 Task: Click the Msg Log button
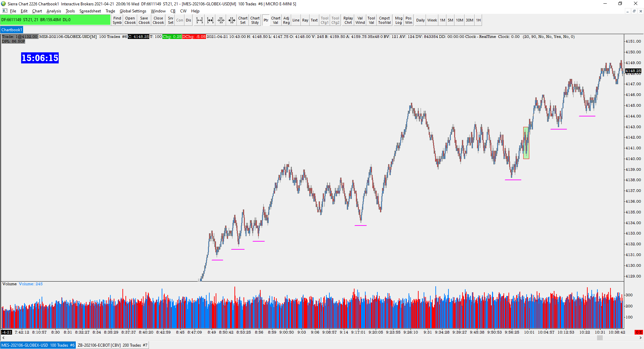398,20
